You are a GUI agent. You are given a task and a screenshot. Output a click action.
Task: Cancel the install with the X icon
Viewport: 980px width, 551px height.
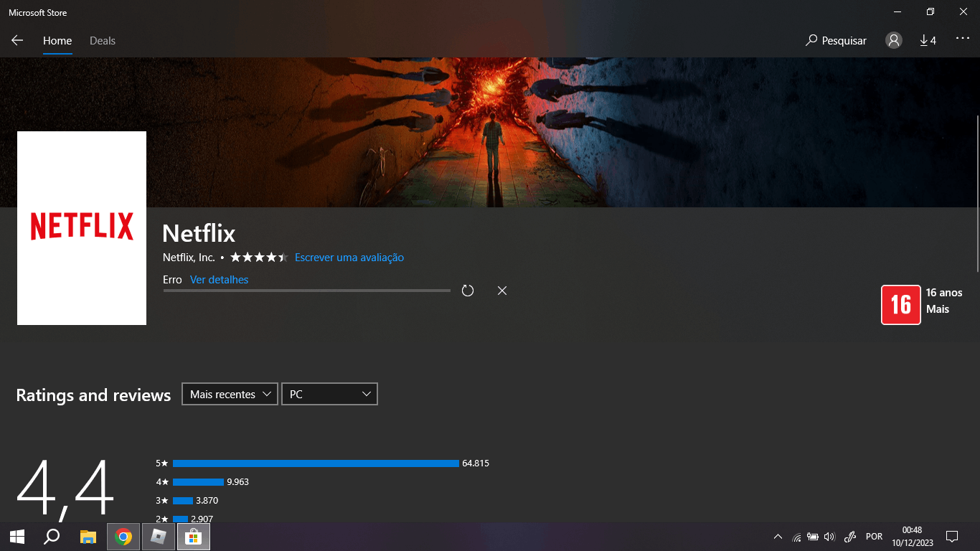pyautogui.click(x=502, y=291)
